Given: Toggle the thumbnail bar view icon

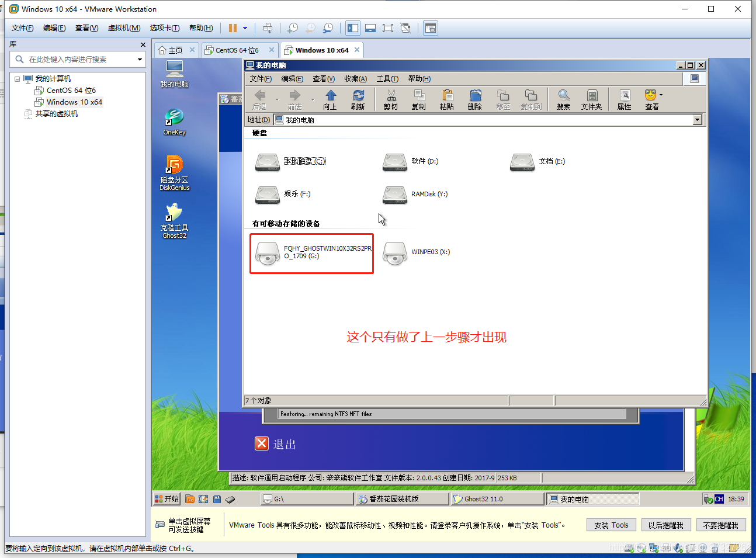Looking at the screenshot, I should (370, 28).
